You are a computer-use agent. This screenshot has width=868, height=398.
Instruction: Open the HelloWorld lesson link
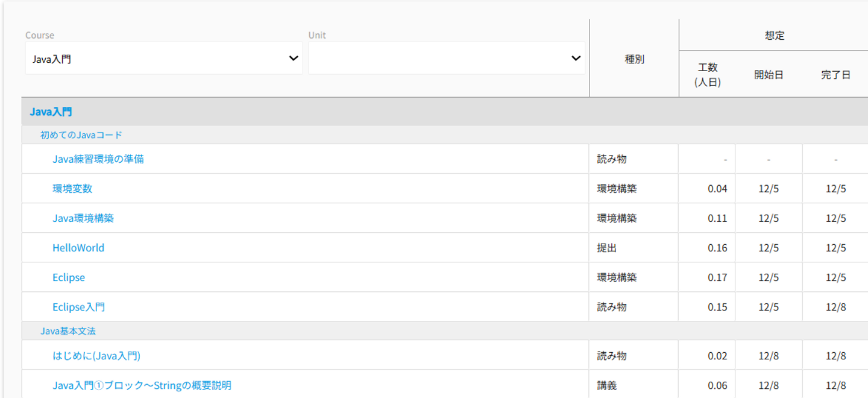tap(78, 248)
